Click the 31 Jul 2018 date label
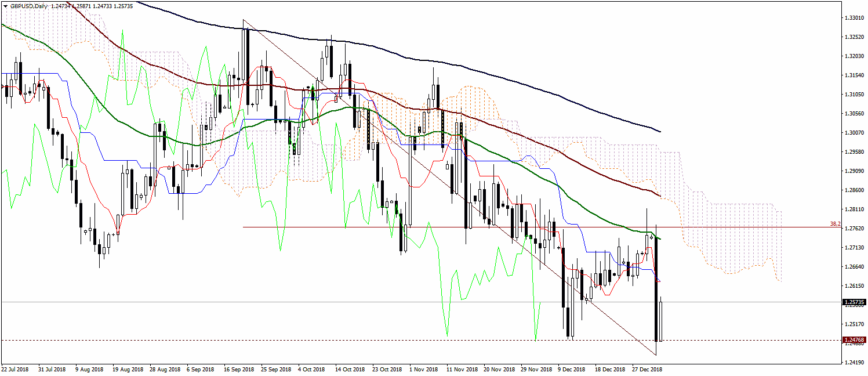The height and width of the screenshot is (376, 868). (52, 369)
